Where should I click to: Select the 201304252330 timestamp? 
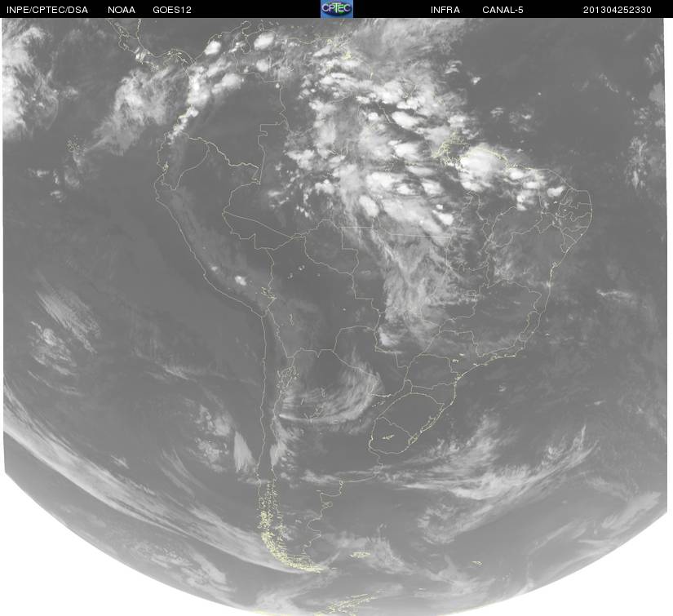[618, 10]
